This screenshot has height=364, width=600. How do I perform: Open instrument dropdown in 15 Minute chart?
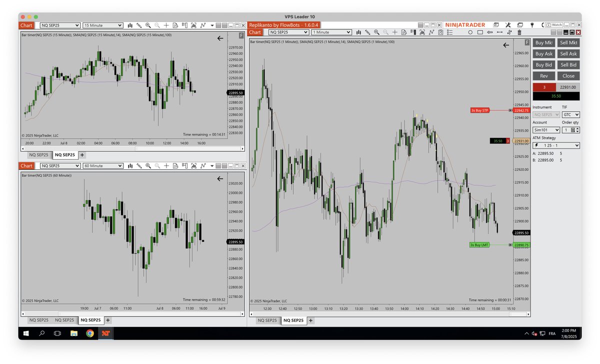pos(60,25)
